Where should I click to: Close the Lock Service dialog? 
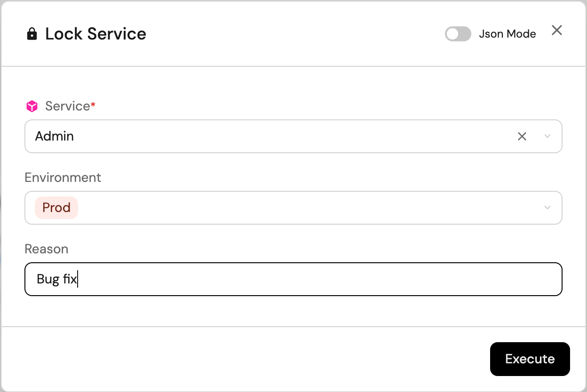point(557,31)
